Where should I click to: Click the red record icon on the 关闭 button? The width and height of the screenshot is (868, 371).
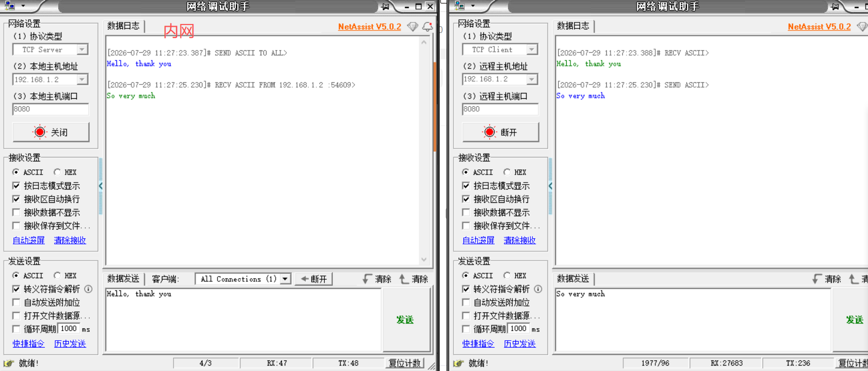click(x=40, y=132)
